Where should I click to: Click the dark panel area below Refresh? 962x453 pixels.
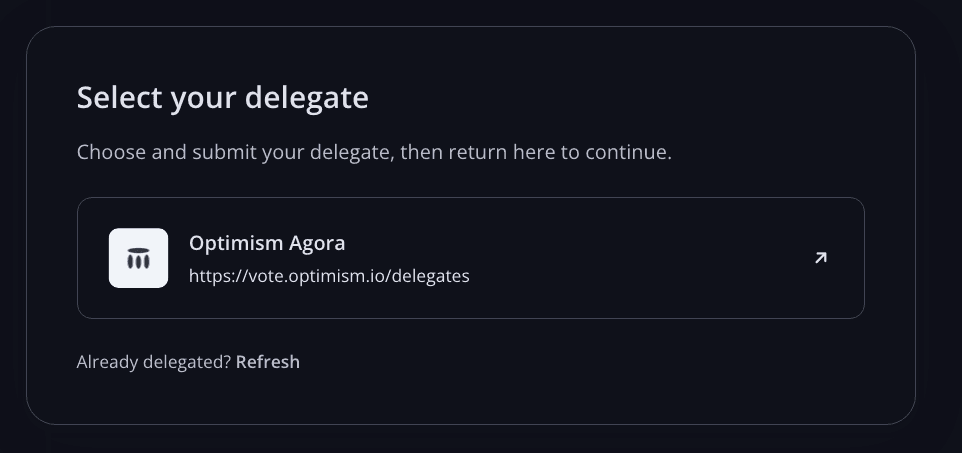(x=471, y=398)
